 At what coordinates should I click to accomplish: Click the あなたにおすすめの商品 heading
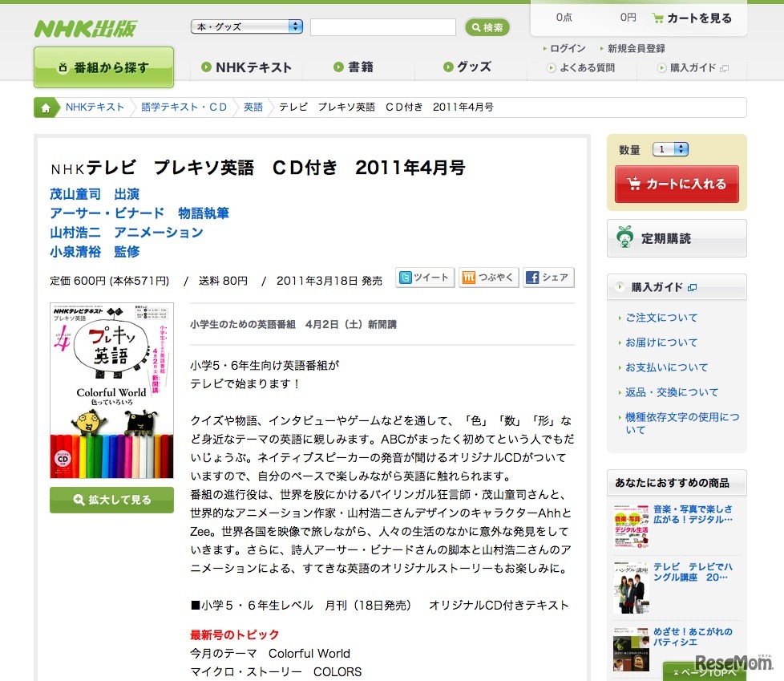[672, 483]
